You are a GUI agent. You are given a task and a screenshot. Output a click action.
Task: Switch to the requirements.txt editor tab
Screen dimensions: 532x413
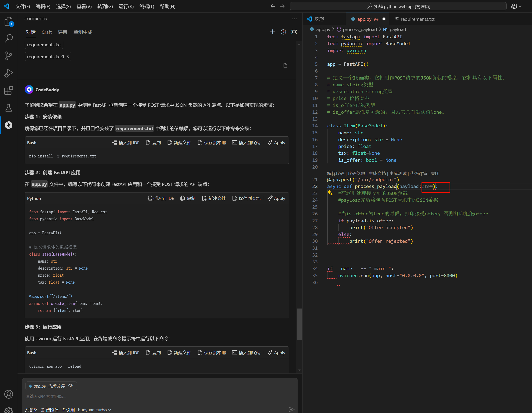tap(417, 19)
